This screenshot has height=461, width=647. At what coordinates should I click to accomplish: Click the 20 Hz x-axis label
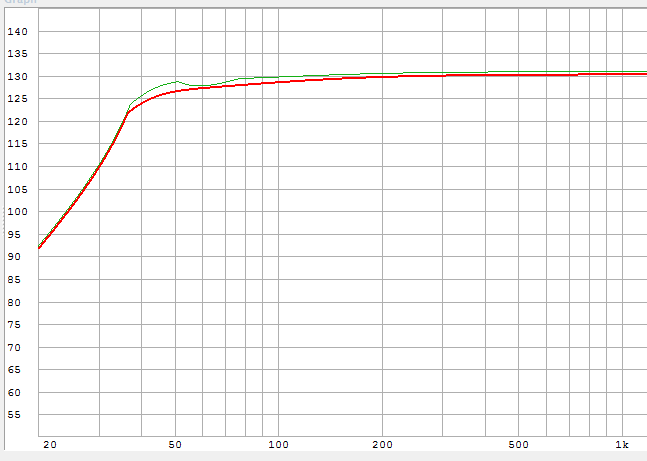50,445
